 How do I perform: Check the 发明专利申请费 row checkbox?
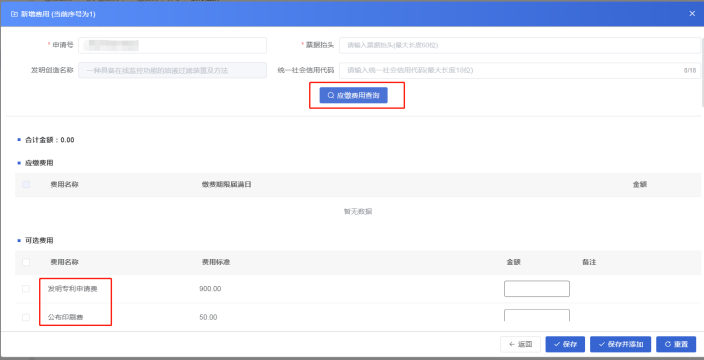[26, 289]
